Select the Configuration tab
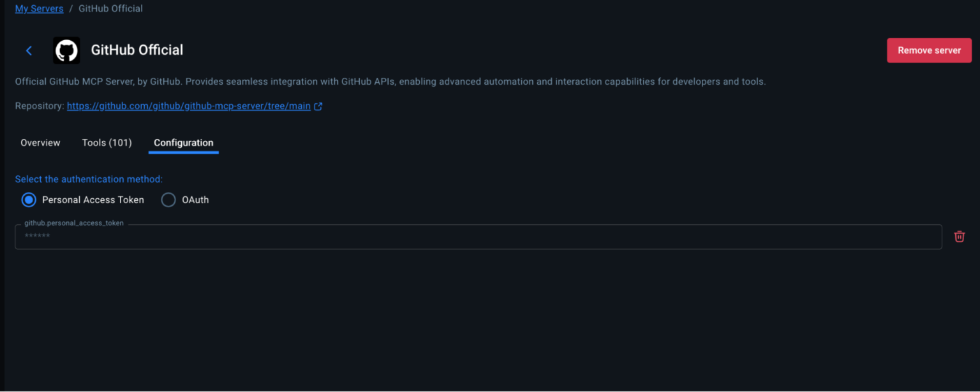The image size is (980, 392). click(183, 143)
